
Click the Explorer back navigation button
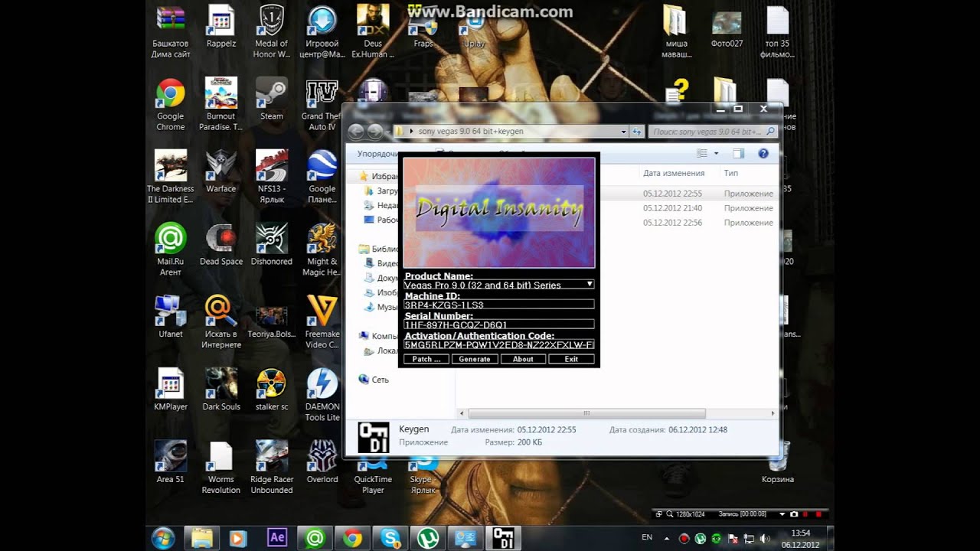point(356,132)
